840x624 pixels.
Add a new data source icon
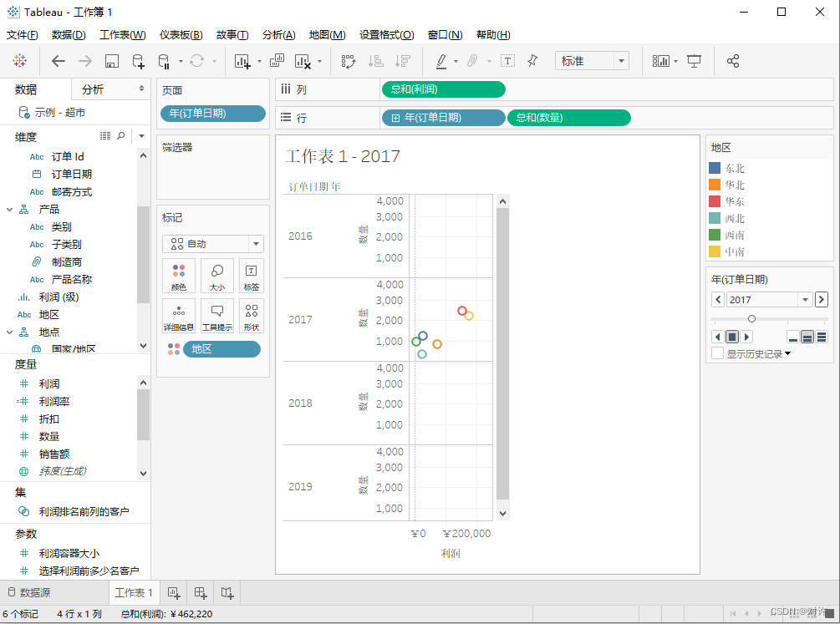tap(138, 61)
